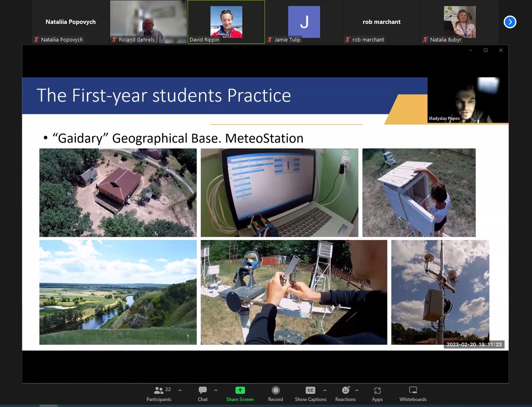Click Natalia Bubyr's muted microphone icon

[x=425, y=39]
